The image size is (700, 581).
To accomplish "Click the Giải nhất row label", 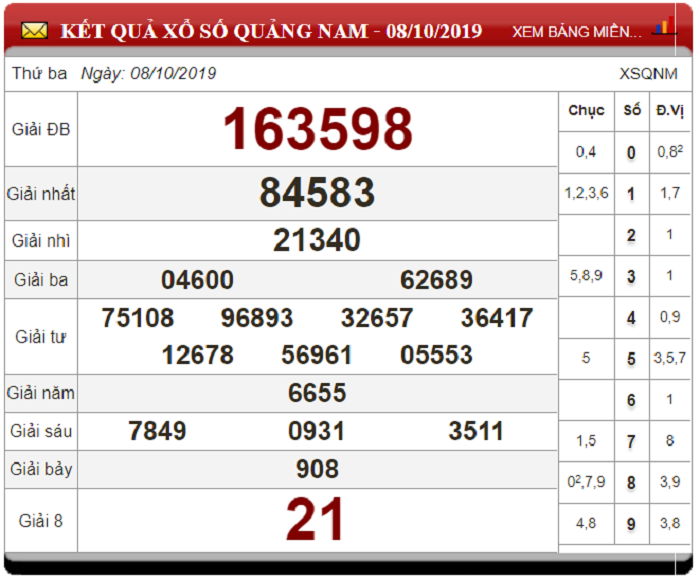I will (x=41, y=194).
